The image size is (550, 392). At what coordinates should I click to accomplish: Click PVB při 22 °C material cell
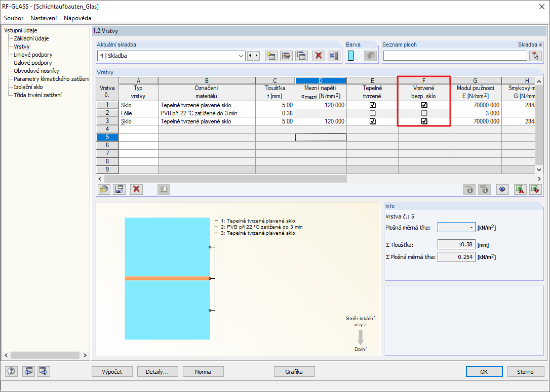coord(207,113)
